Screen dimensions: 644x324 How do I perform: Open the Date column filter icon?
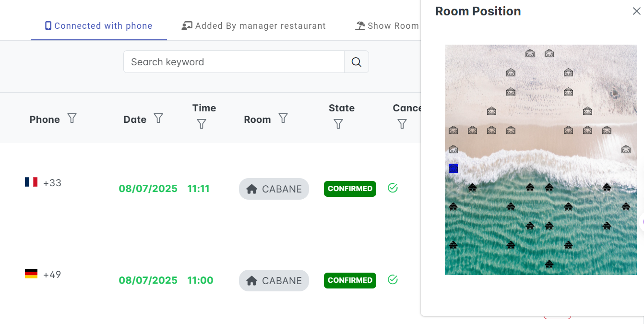pyautogui.click(x=158, y=118)
